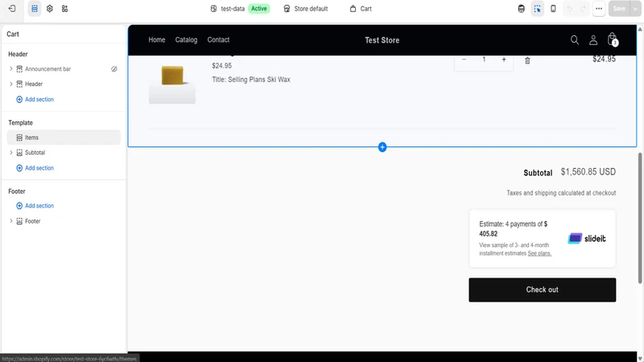Open Contact in store navigation
Screen dimensions: 644x362
[x=218, y=39]
